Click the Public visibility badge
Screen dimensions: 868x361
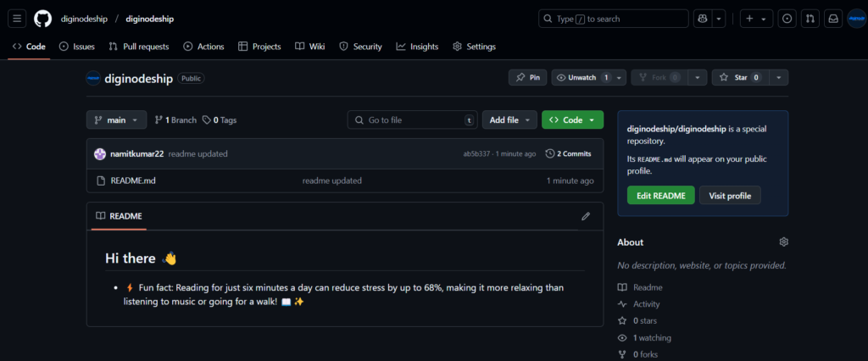(x=191, y=78)
